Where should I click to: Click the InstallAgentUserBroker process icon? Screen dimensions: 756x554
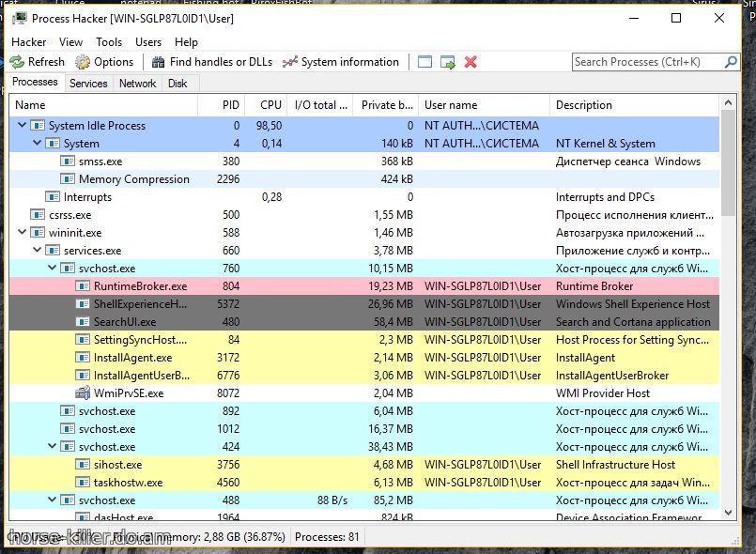83,375
